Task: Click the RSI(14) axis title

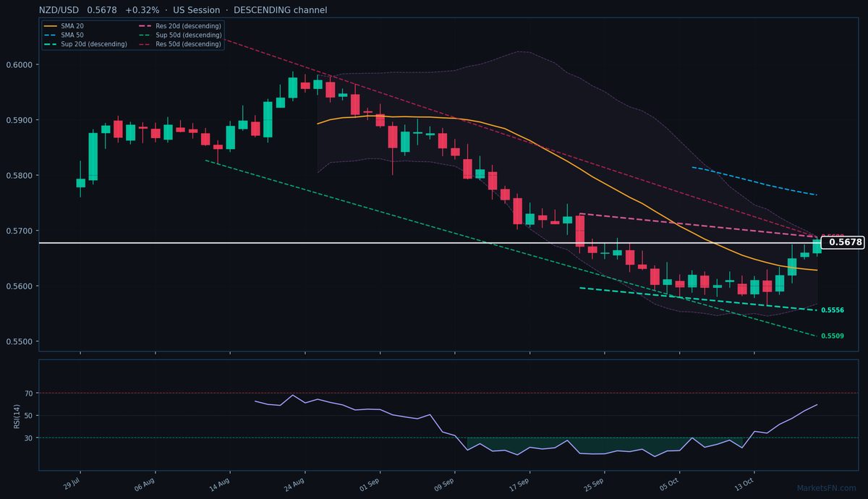Action: click(x=17, y=415)
